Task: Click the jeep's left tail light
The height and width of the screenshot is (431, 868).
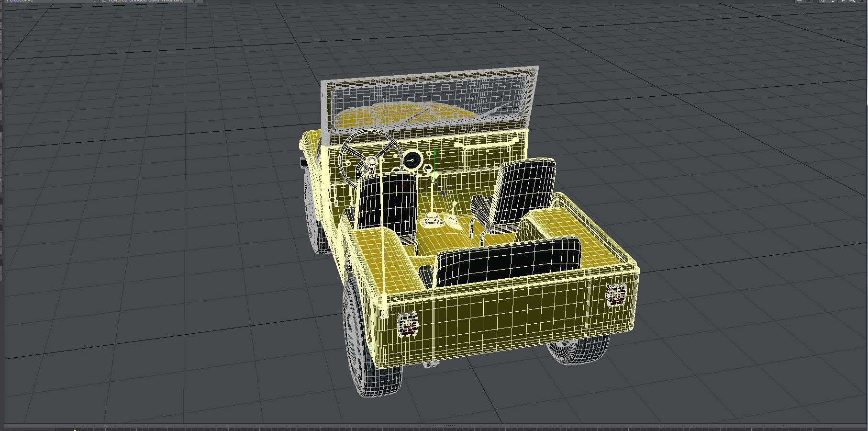Action: (408, 324)
